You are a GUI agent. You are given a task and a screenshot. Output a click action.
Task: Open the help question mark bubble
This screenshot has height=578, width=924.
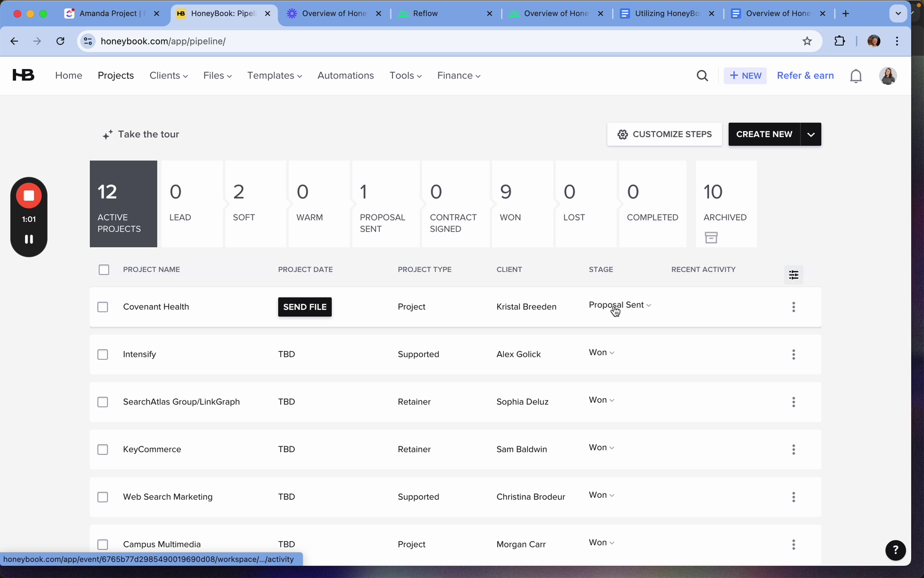click(895, 550)
